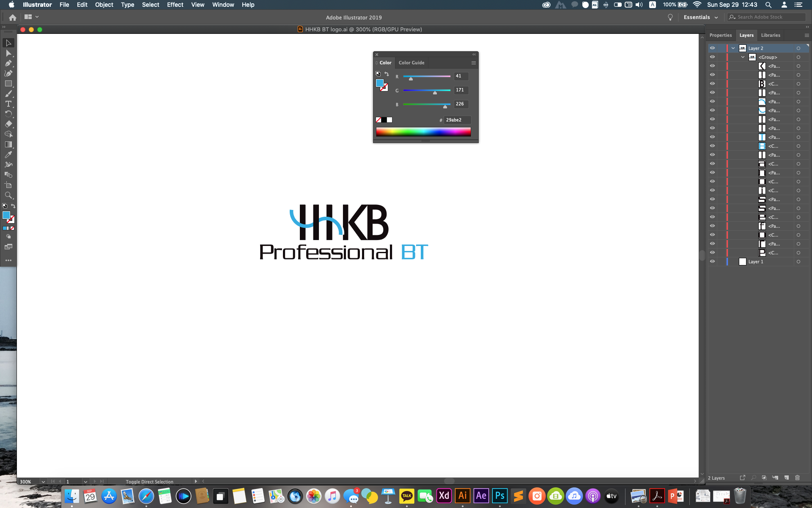Select the Rectangle tool
This screenshot has height=508, width=812.
pos(8,84)
